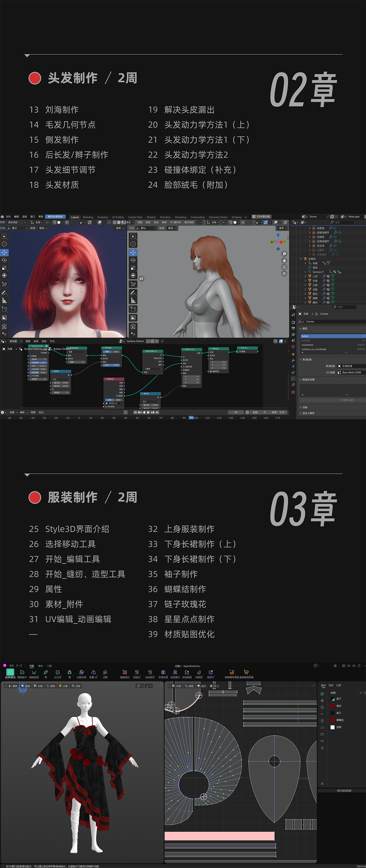Screen dimensions: 366x868
Task: Select 编辑服装测量 tool in Style3D
Action: point(247,674)
